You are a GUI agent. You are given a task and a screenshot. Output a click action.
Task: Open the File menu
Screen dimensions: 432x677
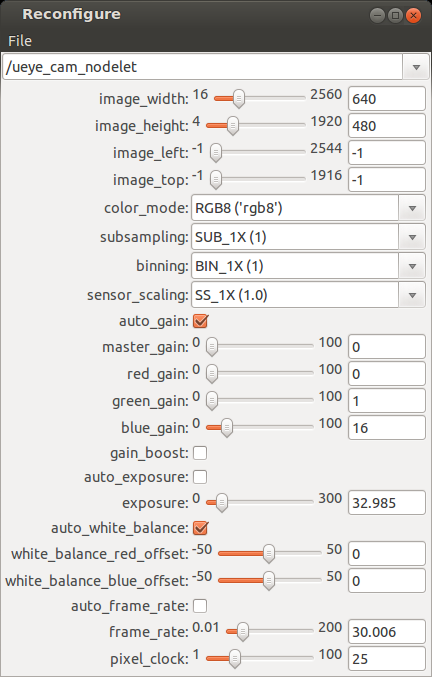click(20, 41)
